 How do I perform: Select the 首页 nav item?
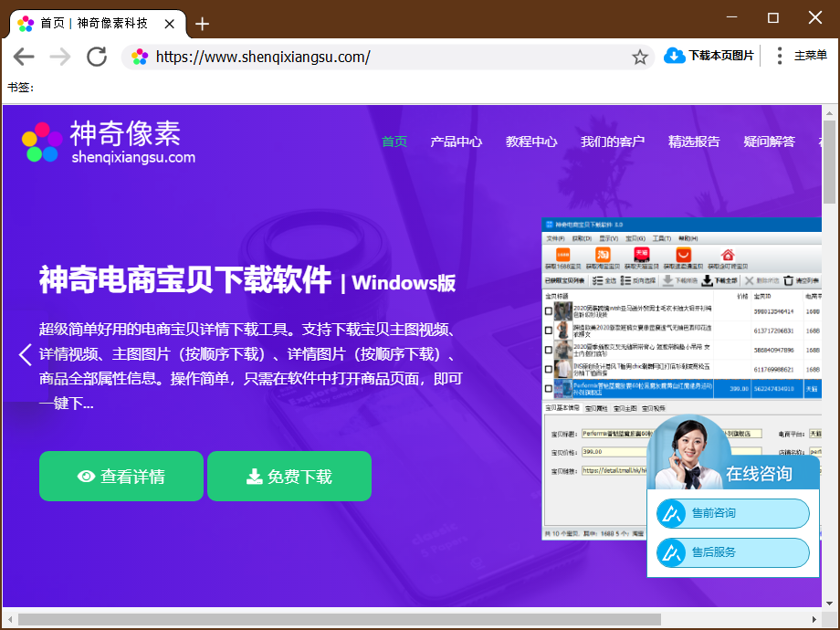(394, 142)
